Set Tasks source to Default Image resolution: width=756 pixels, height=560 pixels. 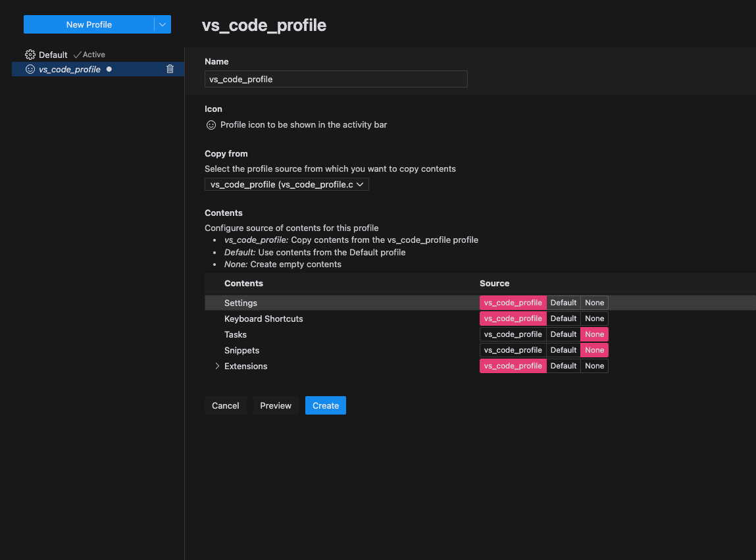(x=563, y=334)
